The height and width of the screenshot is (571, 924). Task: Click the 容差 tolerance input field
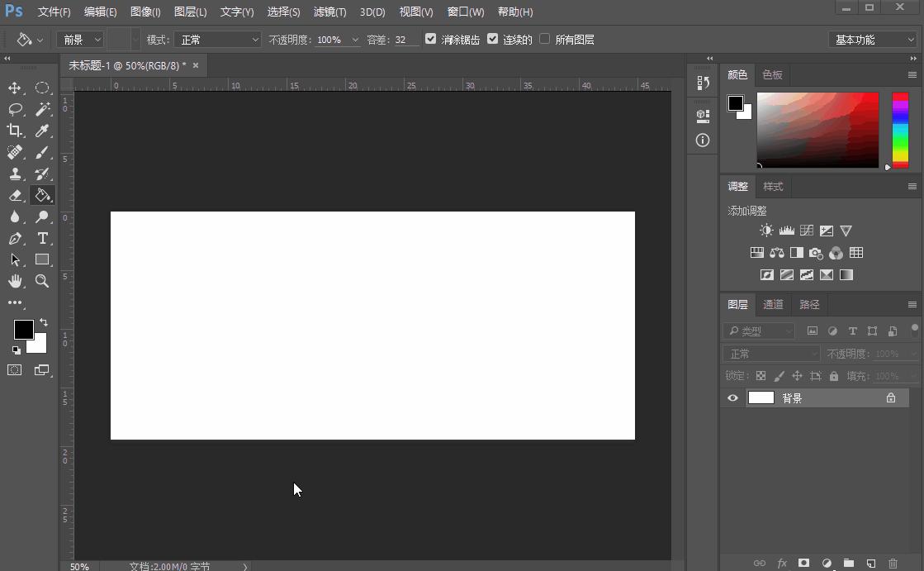tap(405, 40)
